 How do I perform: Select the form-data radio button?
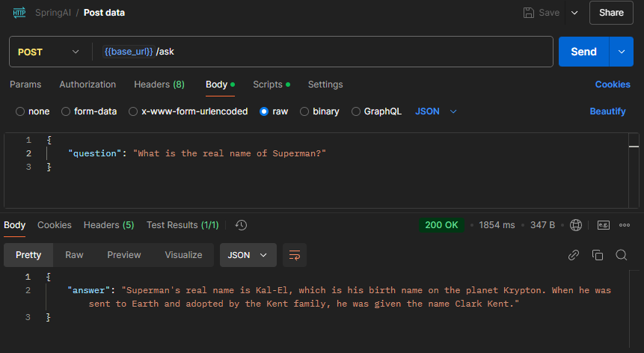(66, 111)
